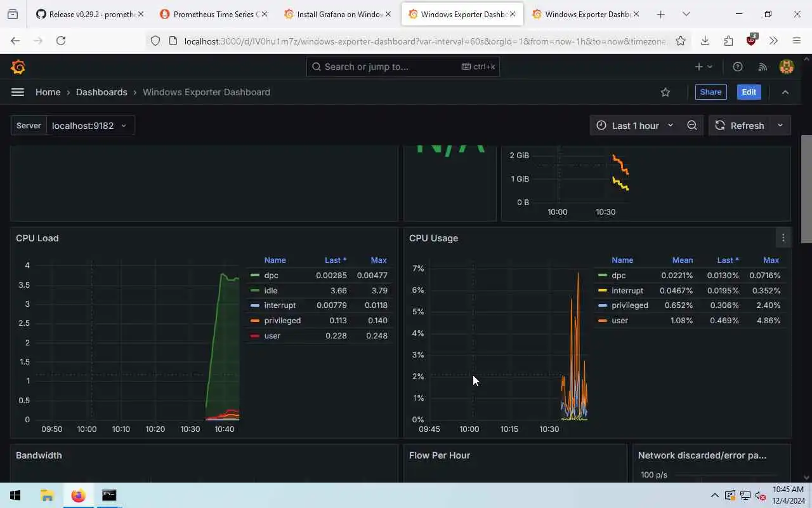Click the Grafana logo home icon
Screen dimensions: 812x508
point(18,67)
